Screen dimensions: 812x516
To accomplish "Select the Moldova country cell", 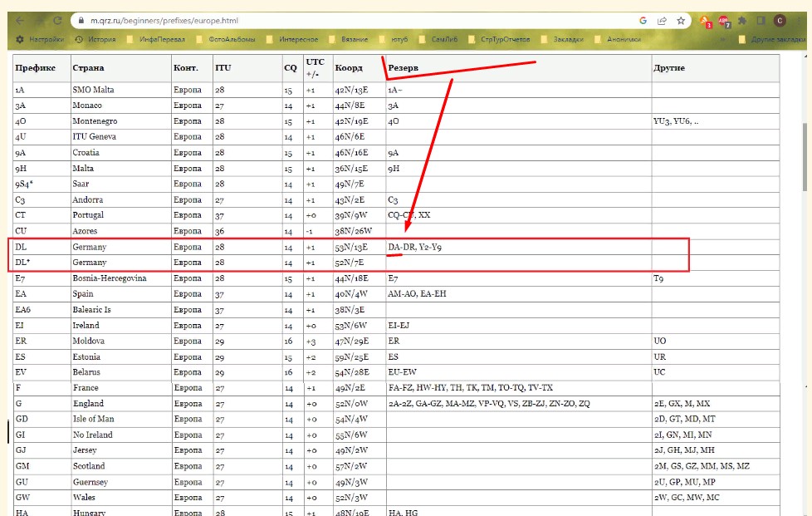I will [x=121, y=341].
